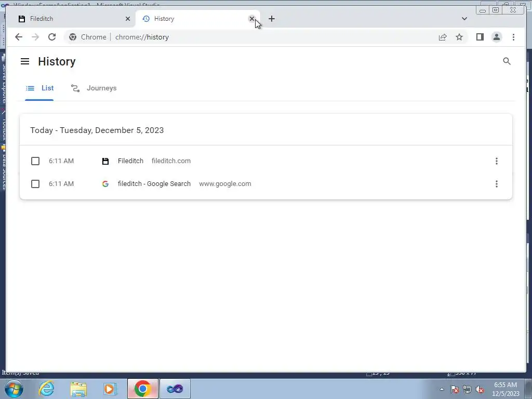Image resolution: width=532 pixels, height=399 pixels.
Task: Launch Internet Explorer from the taskbar
Action: coord(46,389)
